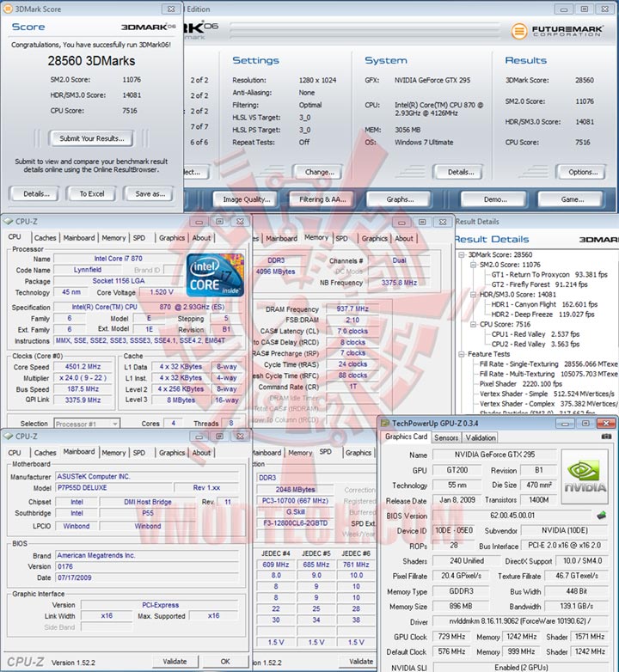Open Image Quality... in 3DMark06
Viewport: 619px width, 672px height.
coord(247,199)
